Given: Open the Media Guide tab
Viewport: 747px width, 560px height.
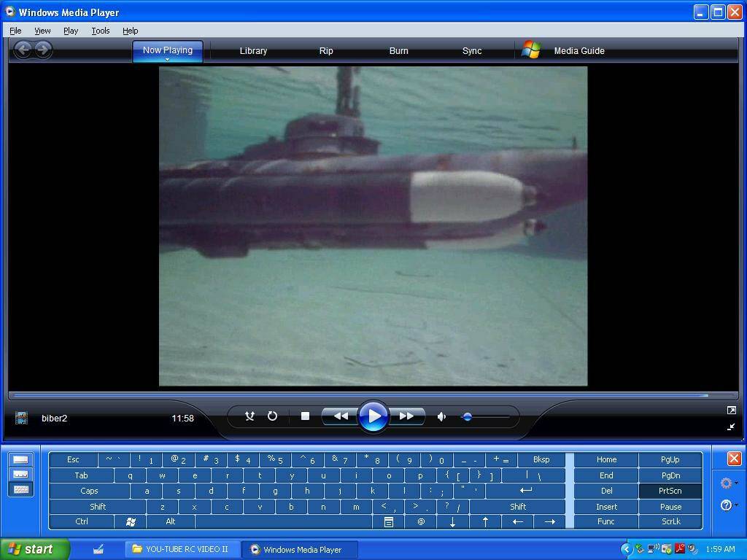Looking at the screenshot, I should tap(578, 51).
